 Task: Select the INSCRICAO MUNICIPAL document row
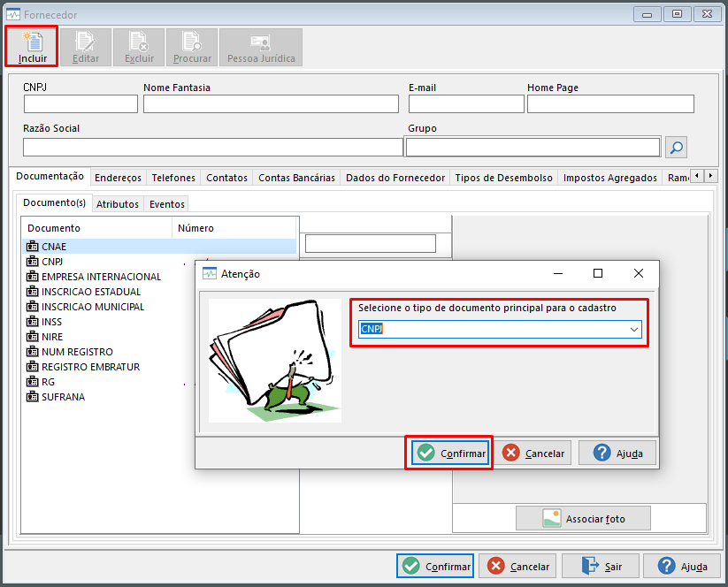pos(108,307)
